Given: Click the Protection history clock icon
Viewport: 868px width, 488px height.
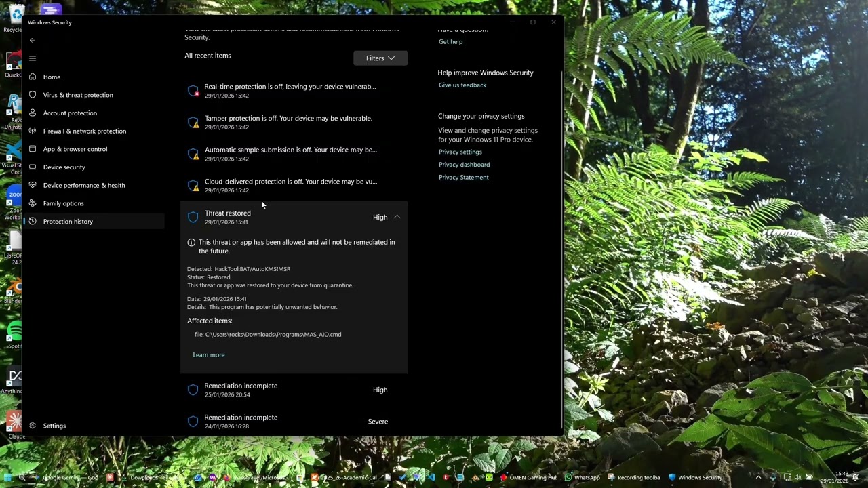Looking at the screenshot, I should (x=32, y=222).
